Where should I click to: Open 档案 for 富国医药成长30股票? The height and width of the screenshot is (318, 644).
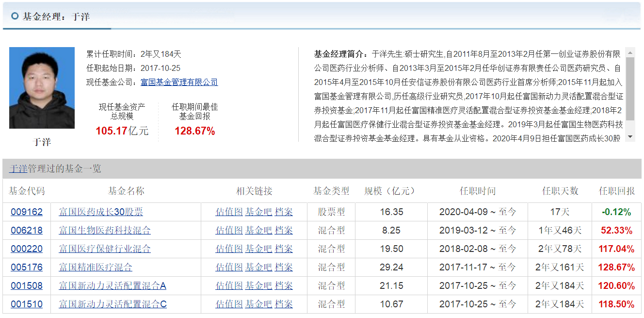pyautogui.click(x=284, y=212)
